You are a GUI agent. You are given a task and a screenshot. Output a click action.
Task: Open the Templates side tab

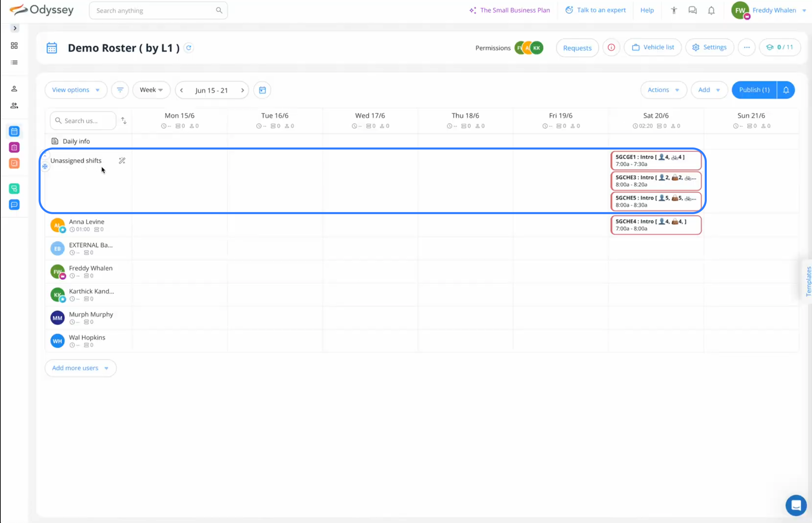[808, 281]
